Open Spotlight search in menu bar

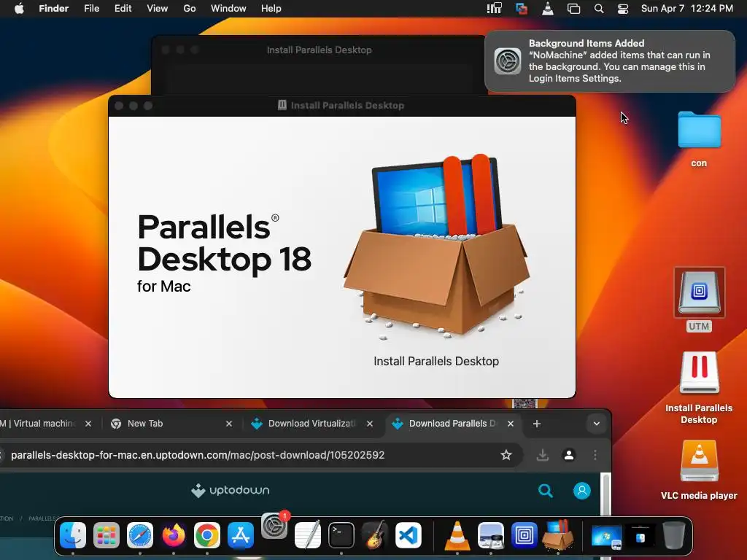pyautogui.click(x=599, y=9)
